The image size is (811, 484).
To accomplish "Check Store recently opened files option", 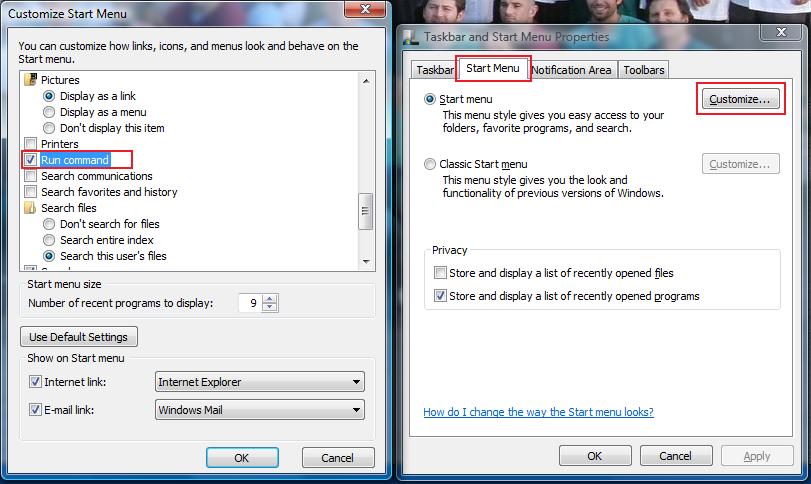I will pyautogui.click(x=440, y=273).
